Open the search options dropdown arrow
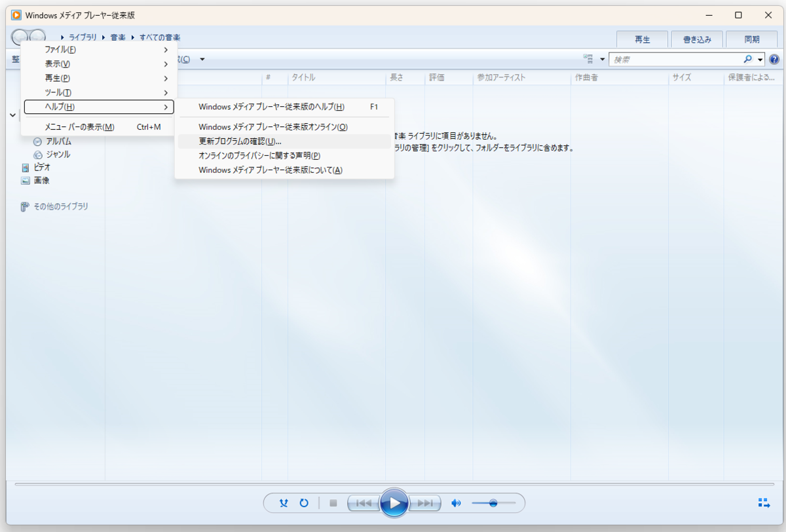 [x=760, y=60]
